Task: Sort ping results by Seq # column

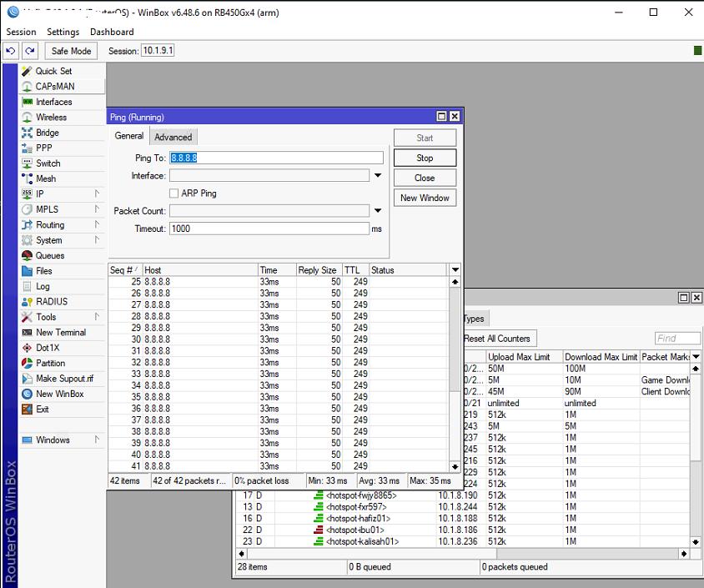Action: pyautogui.click(x=125, y=269)
